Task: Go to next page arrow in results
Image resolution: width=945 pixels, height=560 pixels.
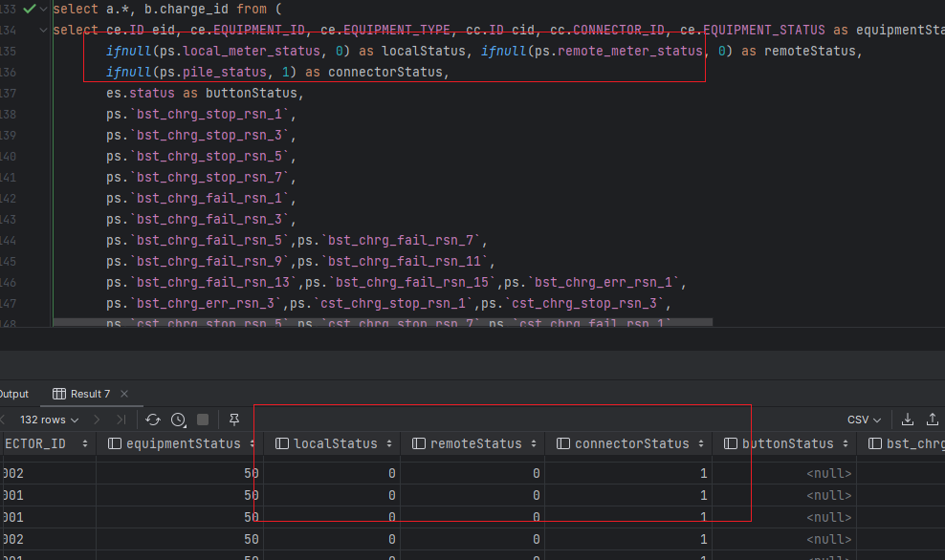Action: coord(97,420)
